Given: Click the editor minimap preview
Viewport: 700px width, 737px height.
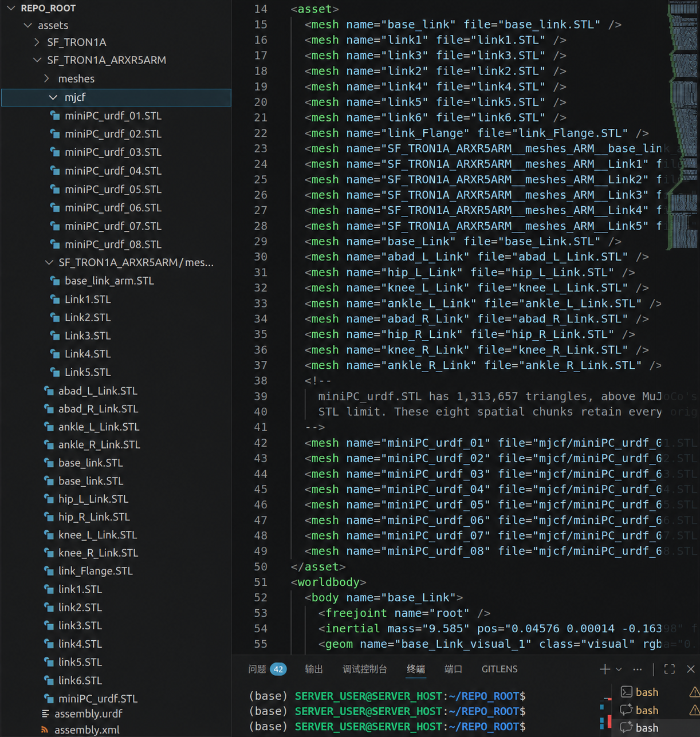Looking at the screenshot, I should pos(683,125).
